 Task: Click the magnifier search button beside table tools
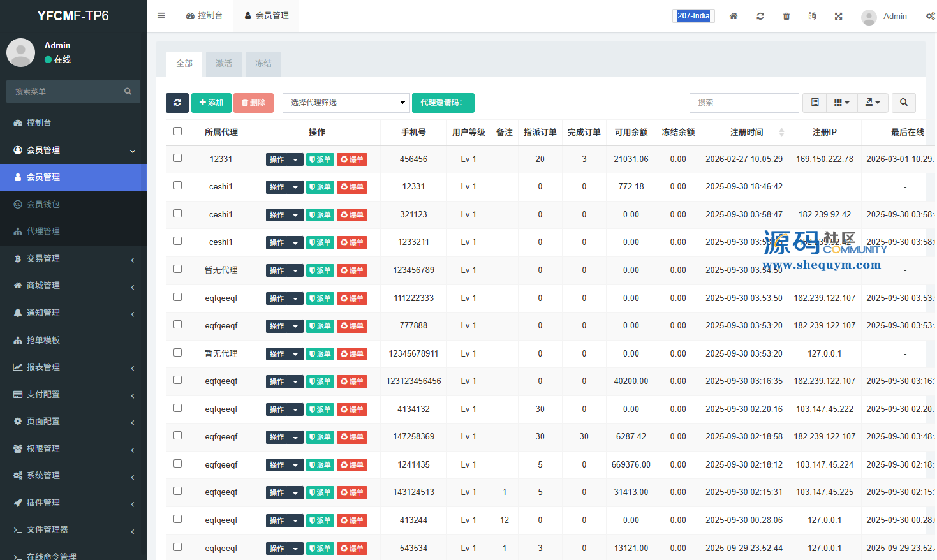904,103
